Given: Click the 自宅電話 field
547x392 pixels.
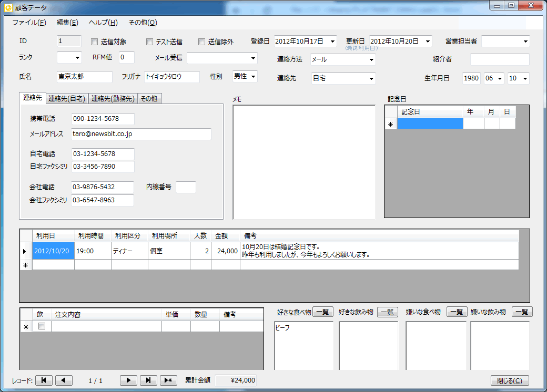Looking at the screenshot, I should pyautogui.click(x=103, y=154).
